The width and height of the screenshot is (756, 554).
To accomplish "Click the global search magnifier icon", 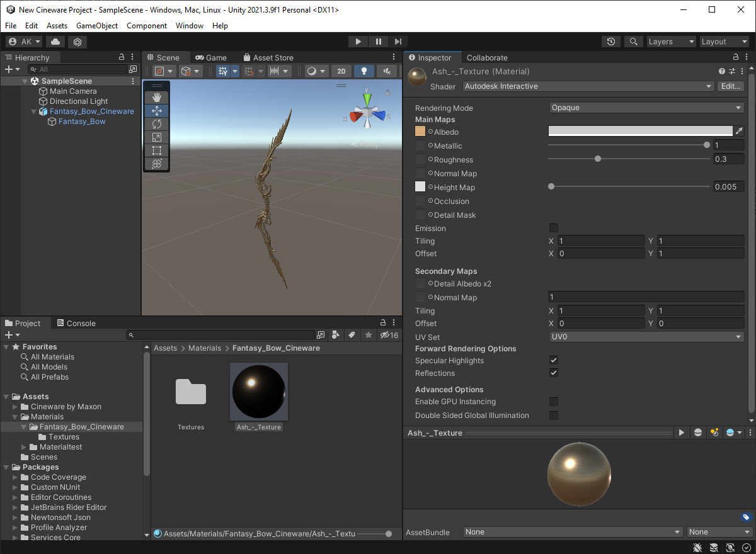I will pos(633,42).
